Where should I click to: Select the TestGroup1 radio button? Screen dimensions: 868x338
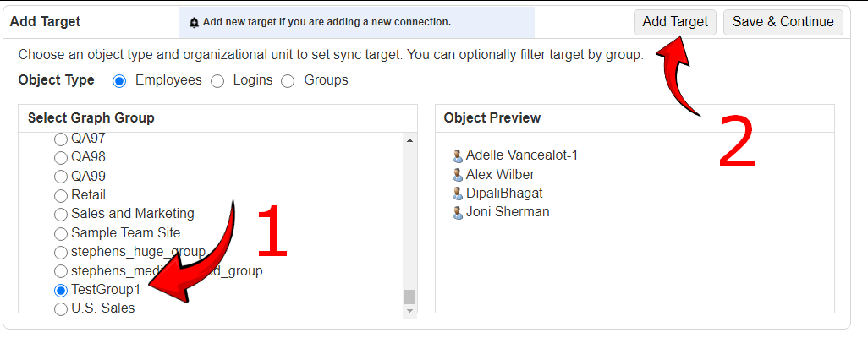click(x=61, y=290)
